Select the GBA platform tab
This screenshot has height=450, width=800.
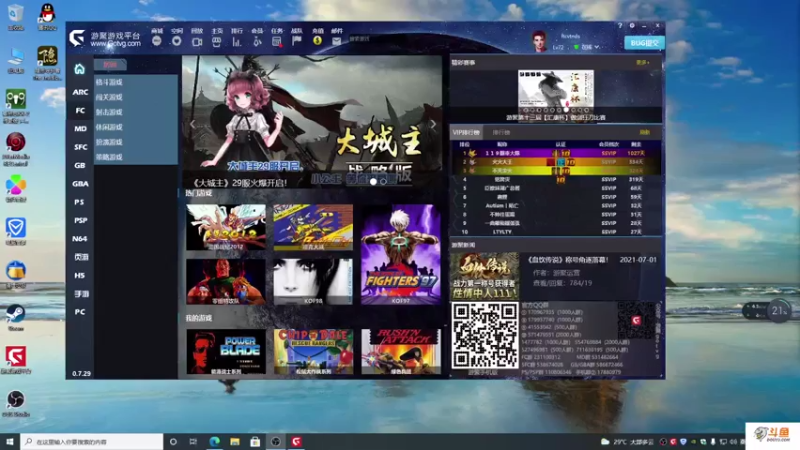pyautogui.click(x=80, y=184)
